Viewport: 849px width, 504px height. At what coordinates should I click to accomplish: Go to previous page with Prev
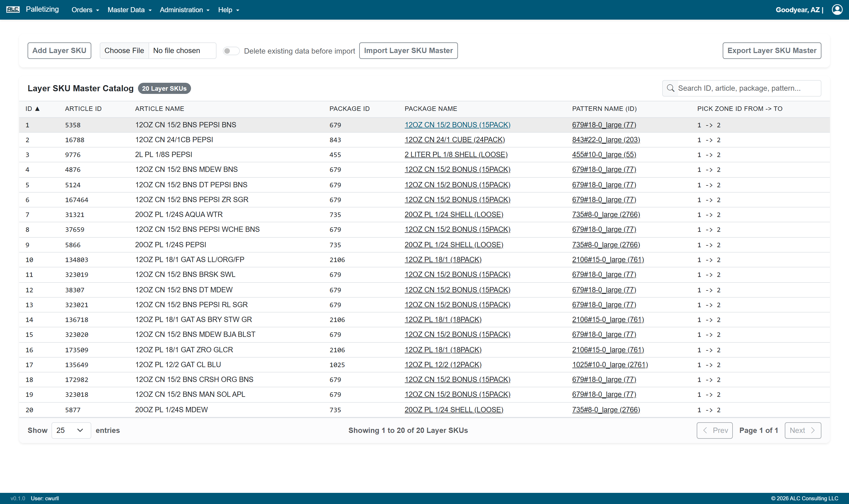[714, 430]
